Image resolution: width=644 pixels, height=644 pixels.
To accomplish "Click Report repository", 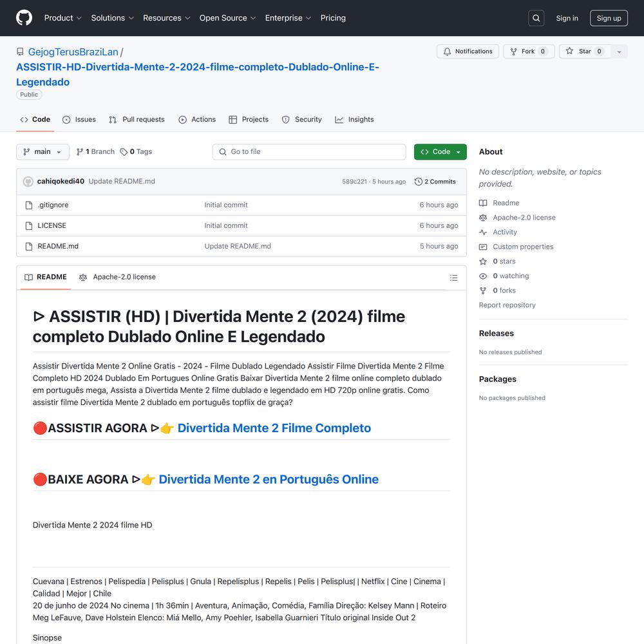I will tap(507, 305).
